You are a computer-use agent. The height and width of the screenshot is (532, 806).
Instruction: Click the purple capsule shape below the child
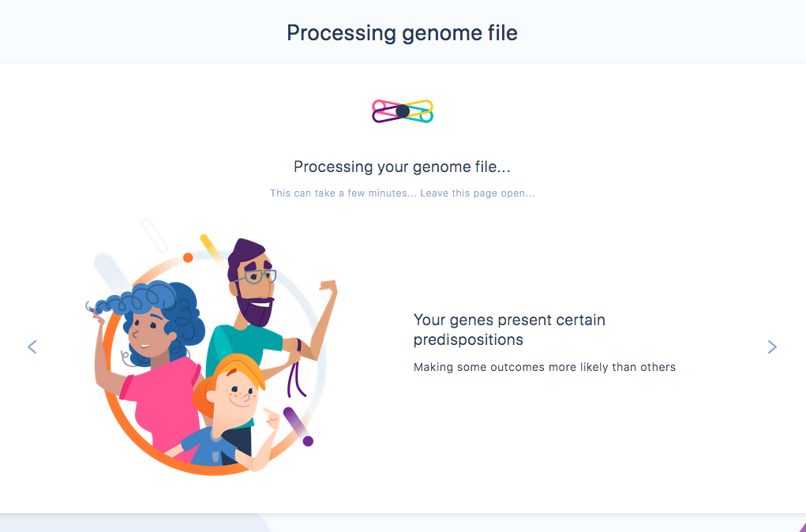click(298, 425)
